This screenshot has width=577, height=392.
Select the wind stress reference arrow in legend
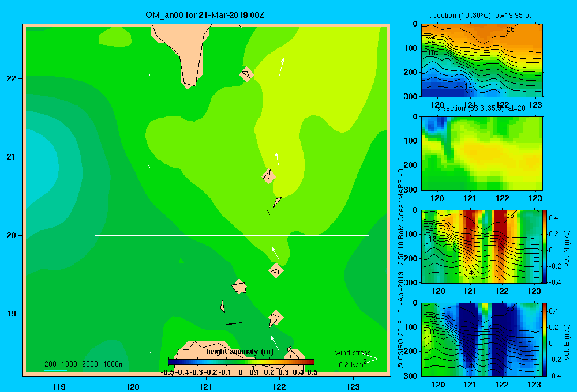[x=354, y=359]
